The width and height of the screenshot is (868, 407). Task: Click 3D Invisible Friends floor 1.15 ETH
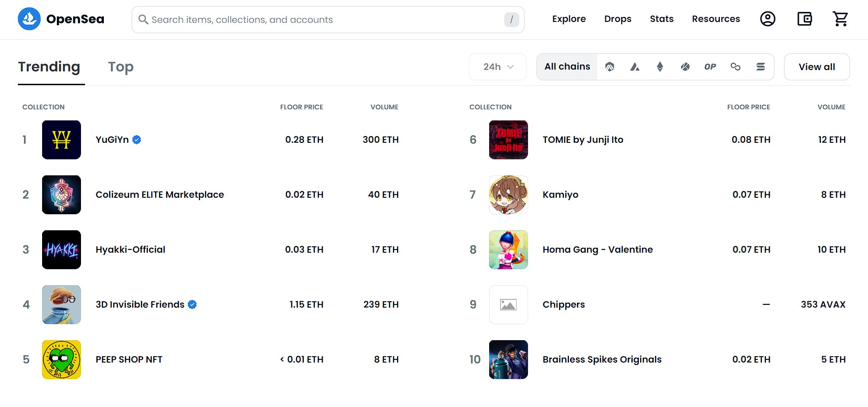coord(307,304)
